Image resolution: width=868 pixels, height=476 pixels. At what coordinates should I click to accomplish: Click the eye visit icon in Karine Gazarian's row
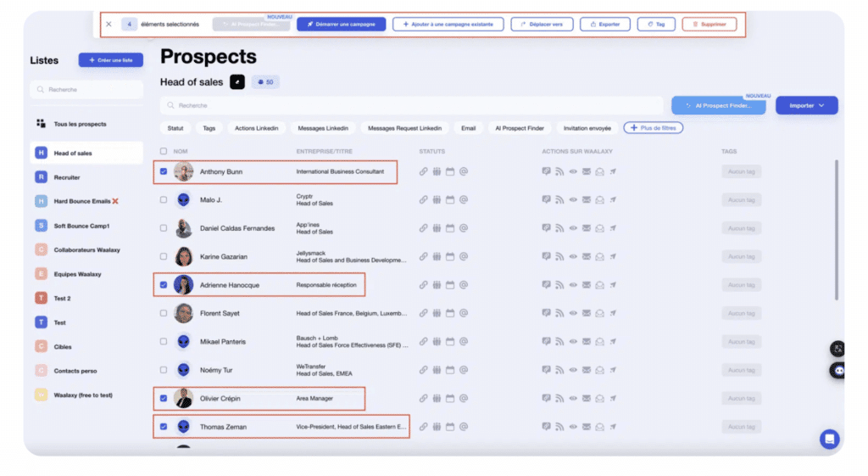573,256
